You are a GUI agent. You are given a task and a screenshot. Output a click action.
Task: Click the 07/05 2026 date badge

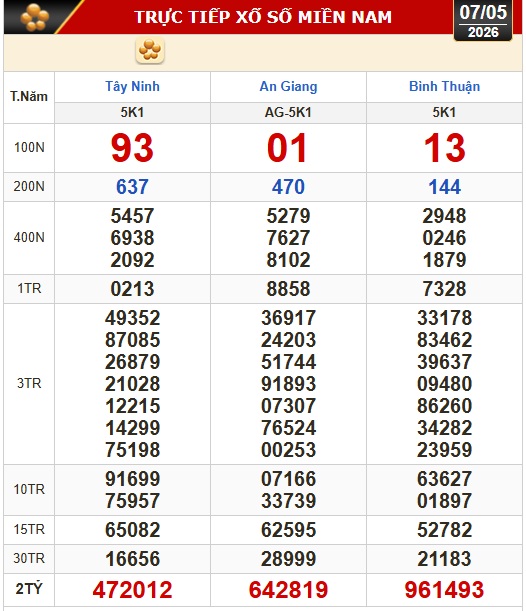point(483,21)
